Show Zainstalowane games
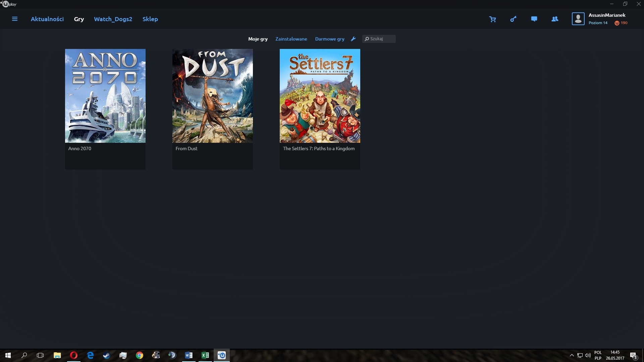Image resolution: width=644 pixels, height=362 pixels. coord(291,39)
